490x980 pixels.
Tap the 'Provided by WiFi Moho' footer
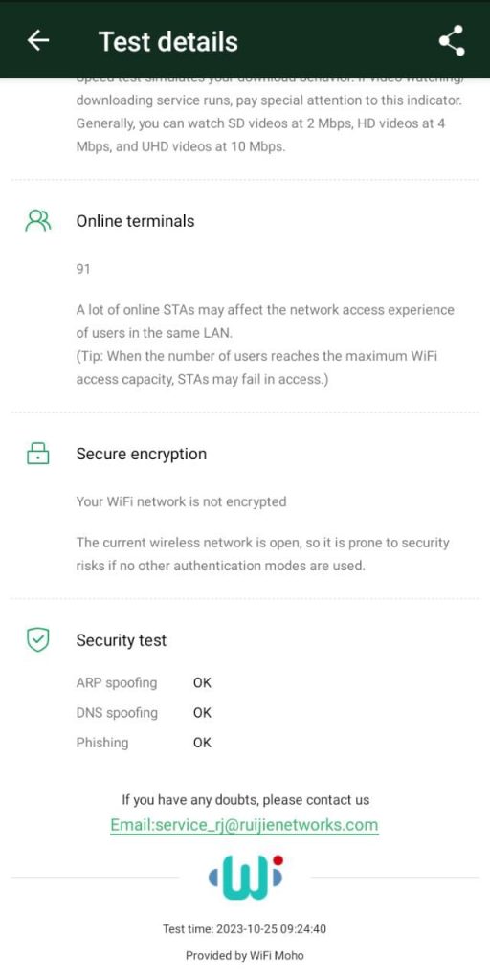(x=244, y=956)
